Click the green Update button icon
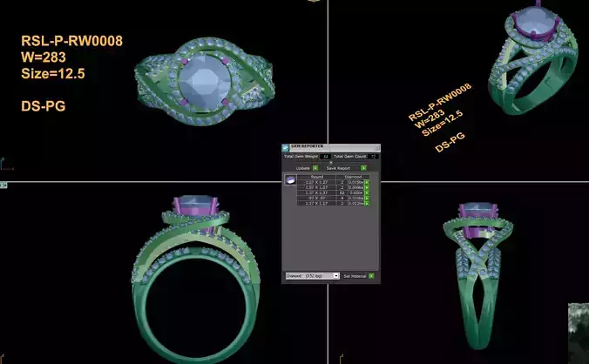Image resolution: width=589 pixels, height=364 pixels. [x=315, y=168]
